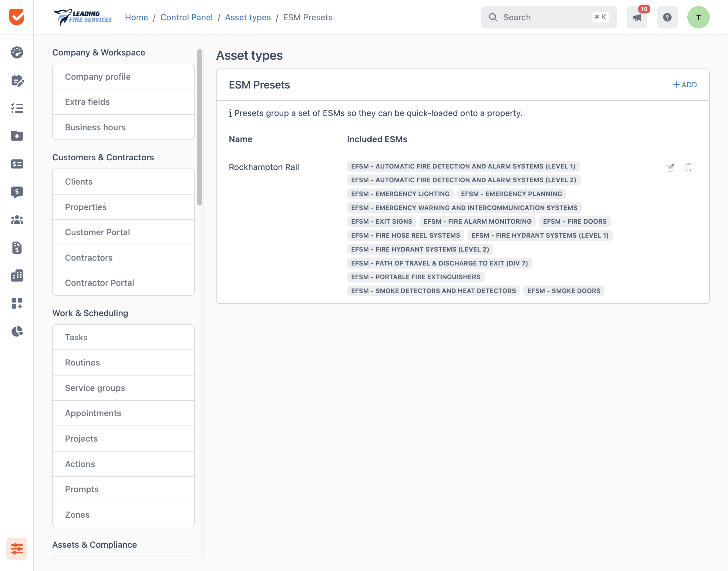
Task: Open Properties settings item
Action: [x=123, y=207]
